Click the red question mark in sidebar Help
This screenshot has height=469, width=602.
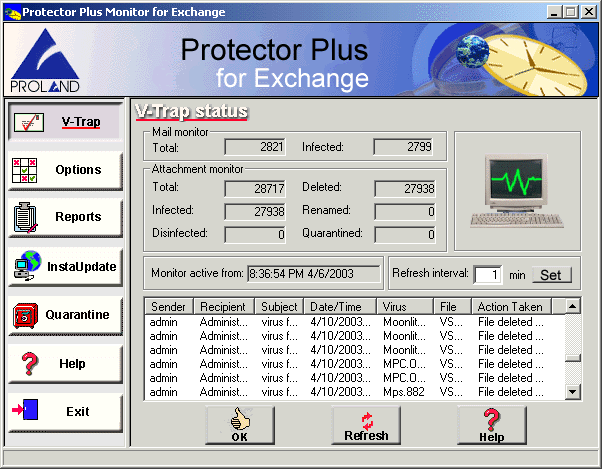30,363
